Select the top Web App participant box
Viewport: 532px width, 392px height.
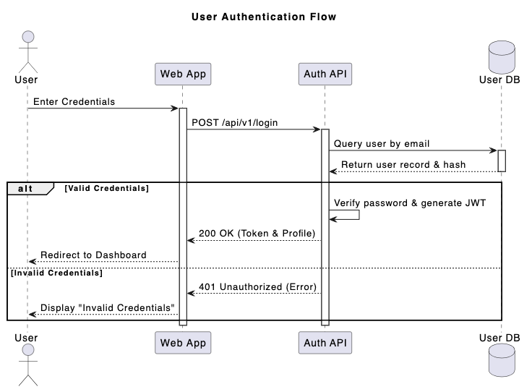point(183,74)
